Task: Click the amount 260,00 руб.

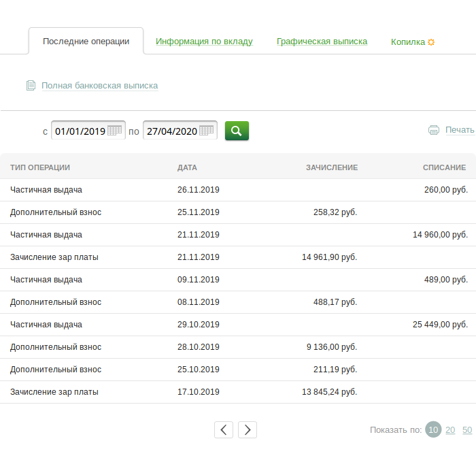Action: tap(446, 190)
